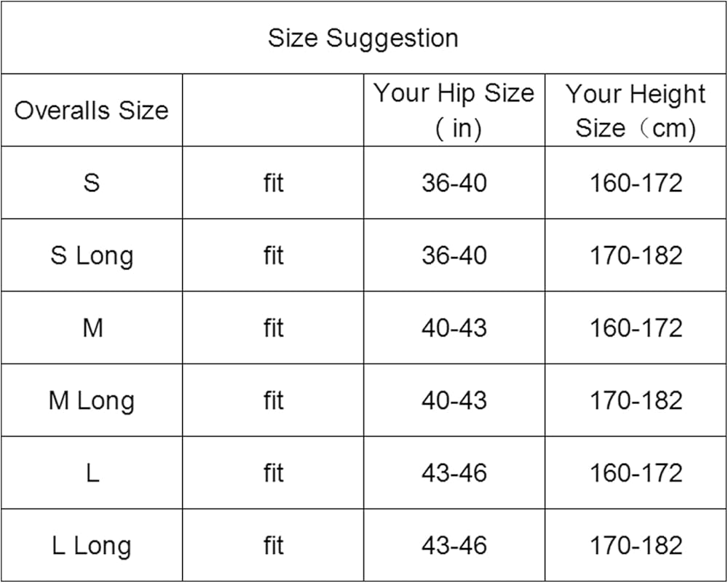Click hip size 43-46 in L row
This screenshot has height=583, width=728.
click(x=454, y=474)
